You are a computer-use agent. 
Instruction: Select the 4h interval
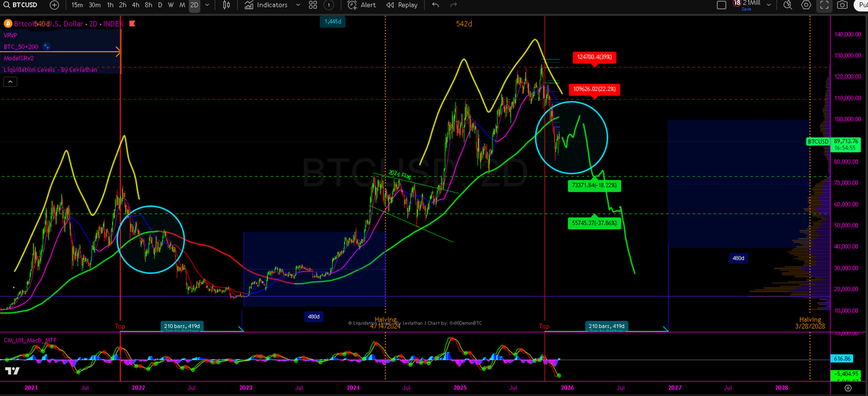pos(135,5)
